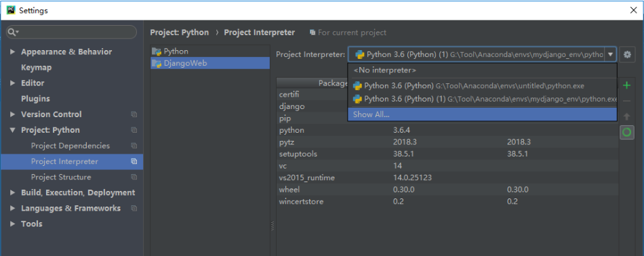Click the project icon beside Languages & Frameworks
Image resolution: width=644 pixels, height=256 pixels.
134,209
